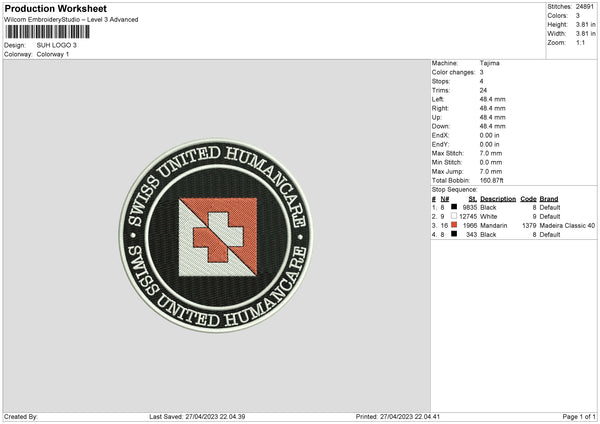The image size is (600, 424).
Task: Select the Madeira Classic 40 brand cell
Action: click(x=567, y=225)
